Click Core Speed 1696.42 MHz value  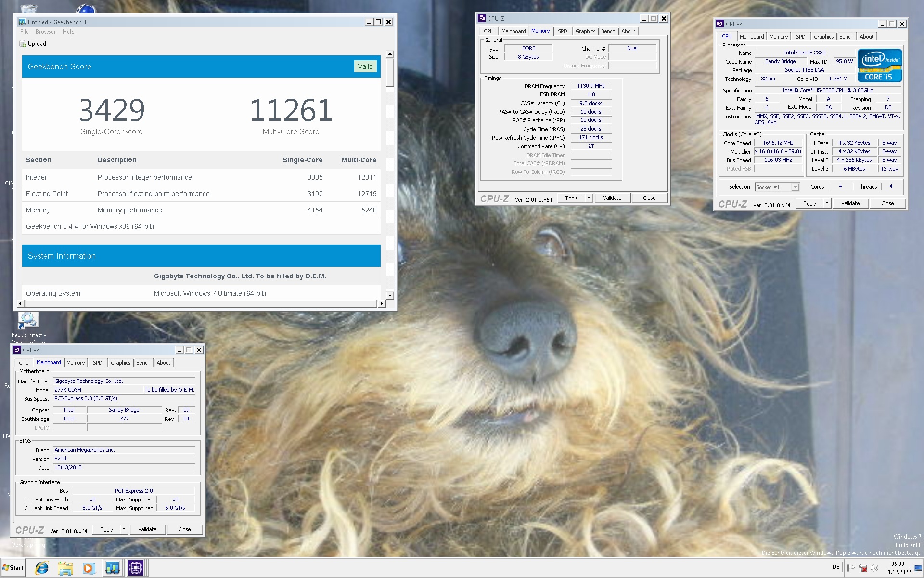778,143
